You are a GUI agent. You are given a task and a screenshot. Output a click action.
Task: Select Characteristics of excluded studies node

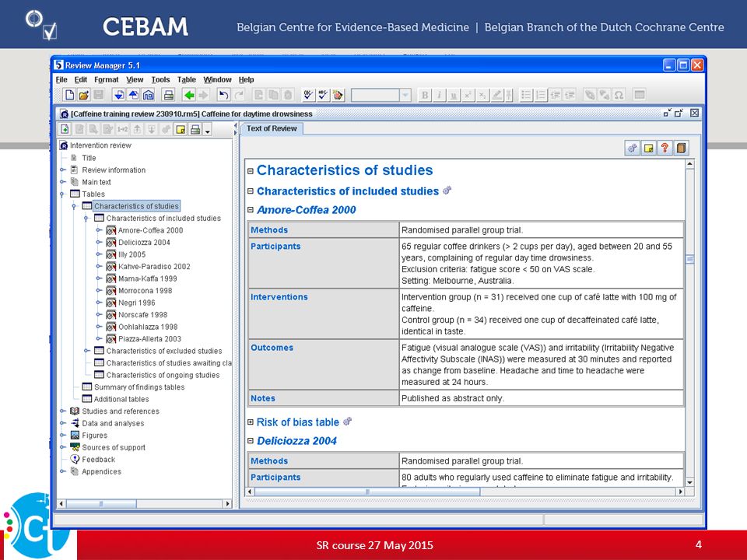tap(164, 351)
